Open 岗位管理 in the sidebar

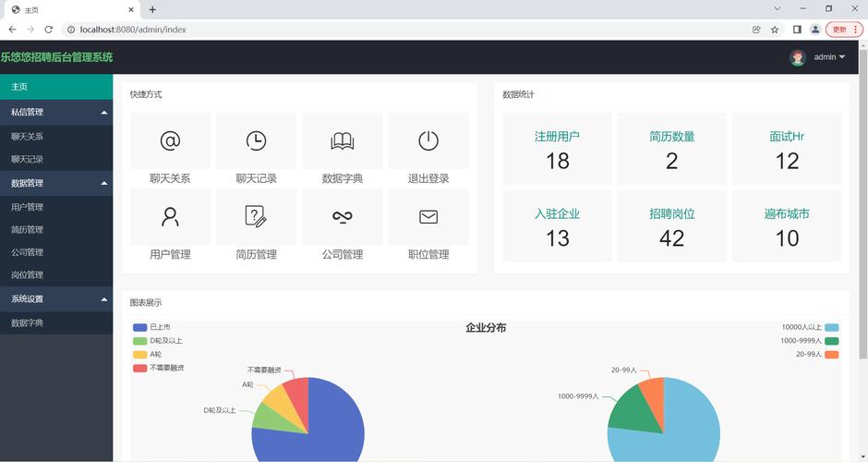click(x=28, y=274)
